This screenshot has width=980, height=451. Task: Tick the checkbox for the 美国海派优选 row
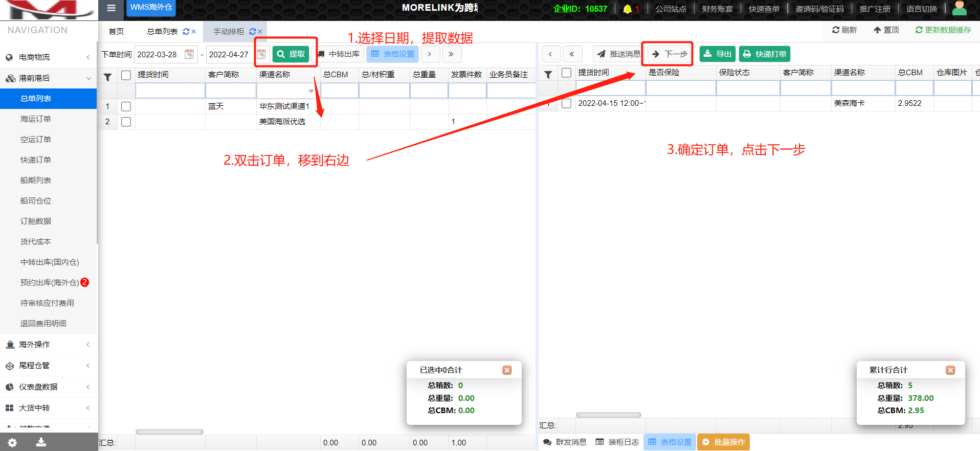[x=126, y=122]
